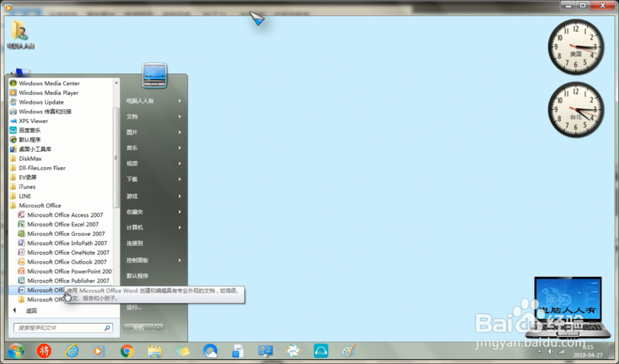
Task: Open the blue document taskbar icon
Action: (x=238, y=350)
